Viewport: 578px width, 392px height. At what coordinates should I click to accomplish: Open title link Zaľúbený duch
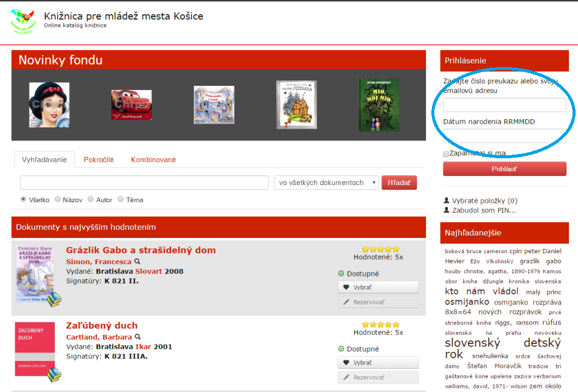[x=102, y=325]
